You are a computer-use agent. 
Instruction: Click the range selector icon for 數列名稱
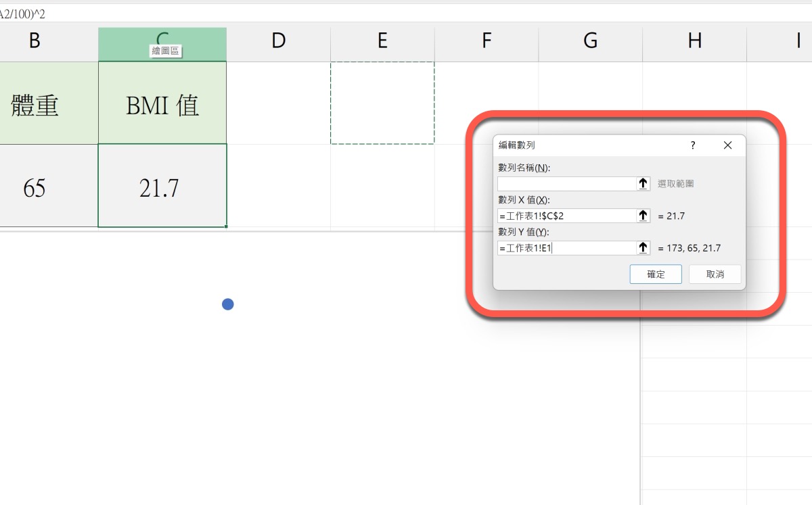point(644,183)
